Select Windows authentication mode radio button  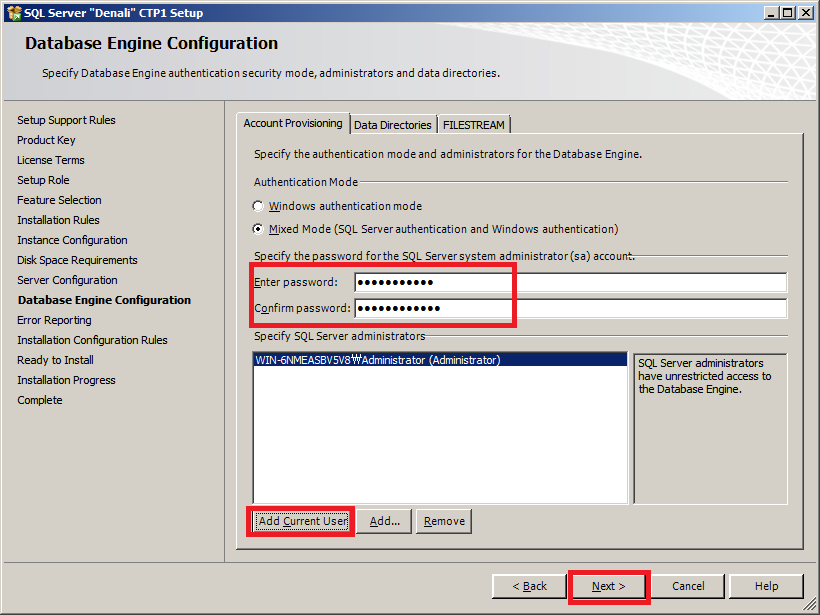pos(258,206)
